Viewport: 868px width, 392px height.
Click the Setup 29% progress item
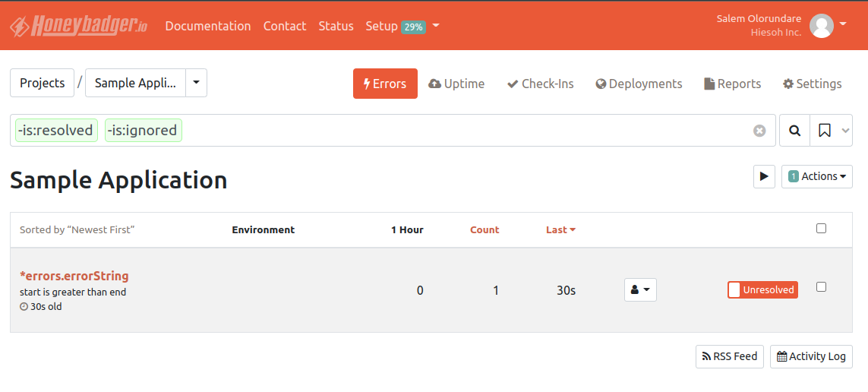point(402,26)
